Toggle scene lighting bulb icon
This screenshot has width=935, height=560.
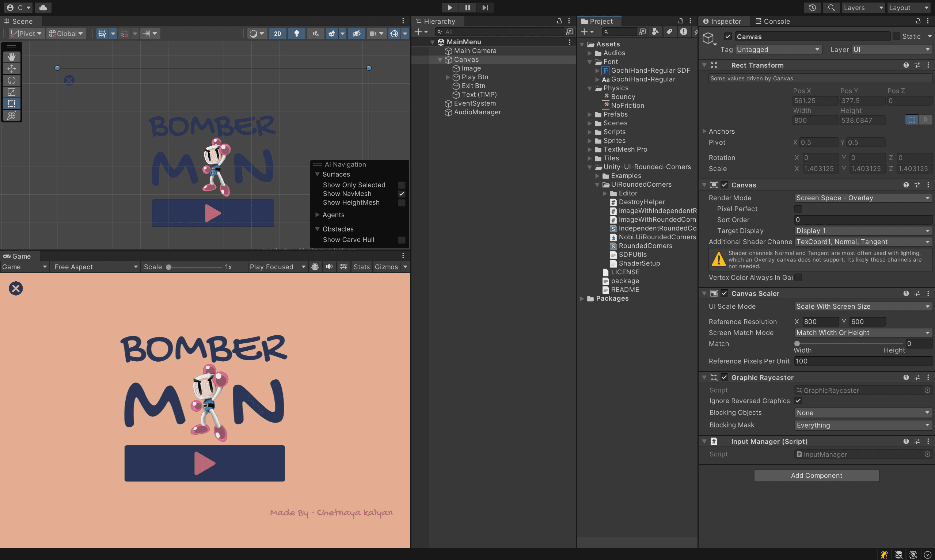tap(297, 34)
